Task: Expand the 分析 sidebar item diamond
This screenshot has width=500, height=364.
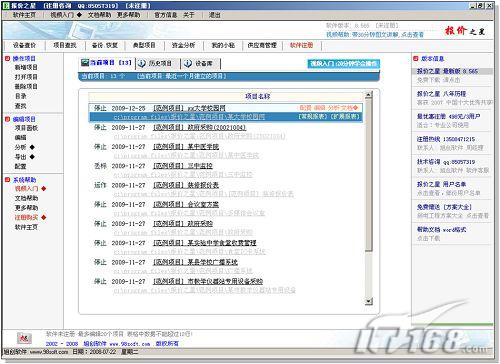Action: (x=32, y=147)
